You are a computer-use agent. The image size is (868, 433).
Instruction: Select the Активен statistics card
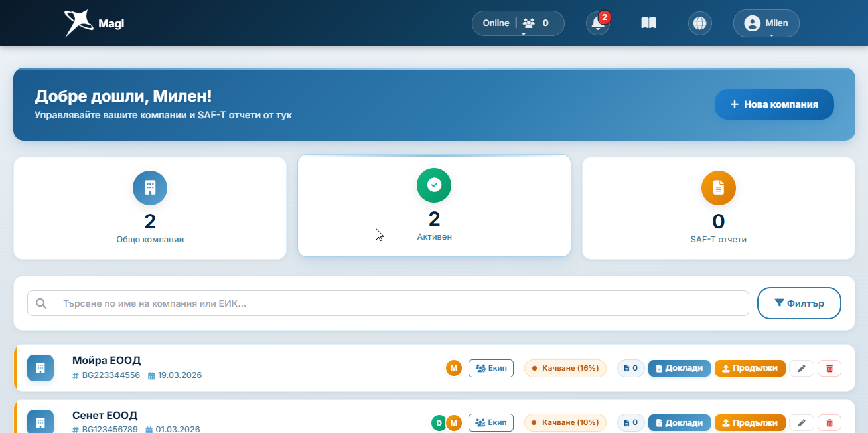coord(434,205)
